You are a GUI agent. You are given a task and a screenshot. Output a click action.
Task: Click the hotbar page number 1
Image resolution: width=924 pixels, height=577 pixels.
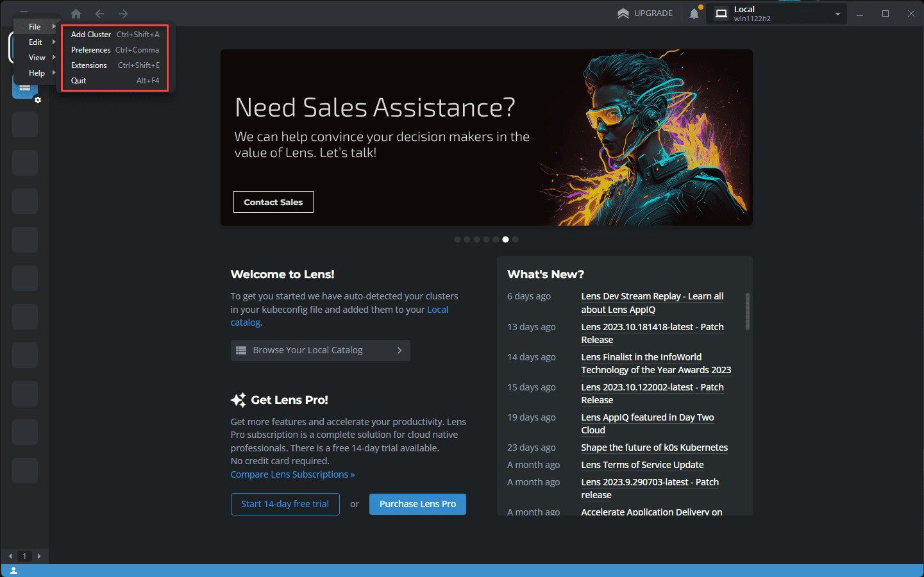[x=24, y=556]
